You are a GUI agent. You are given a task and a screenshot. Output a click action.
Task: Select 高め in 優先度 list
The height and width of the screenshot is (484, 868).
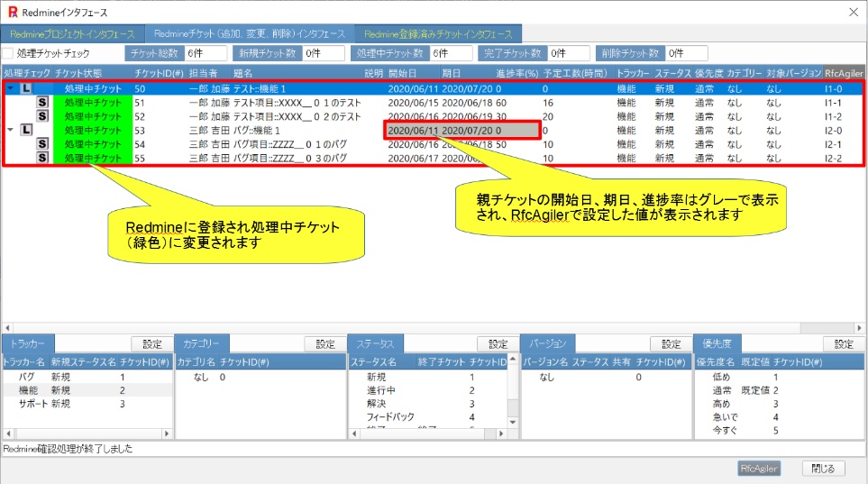point(721,404)
